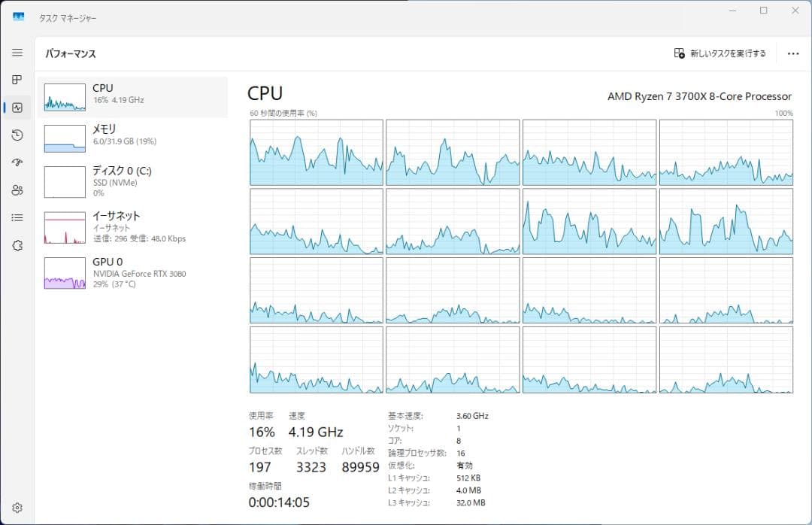
Task: Open the 詳細 (Details) page icon
Action: click(17, 217)
